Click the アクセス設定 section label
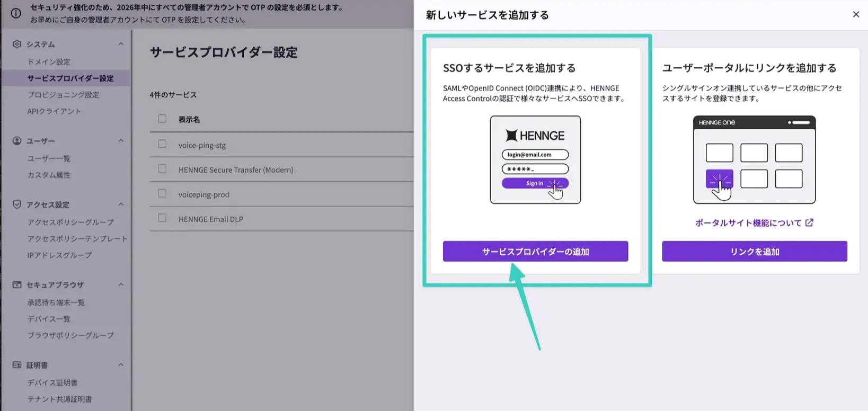Viewport: 868px width, 411px height. tap(48, 204)
